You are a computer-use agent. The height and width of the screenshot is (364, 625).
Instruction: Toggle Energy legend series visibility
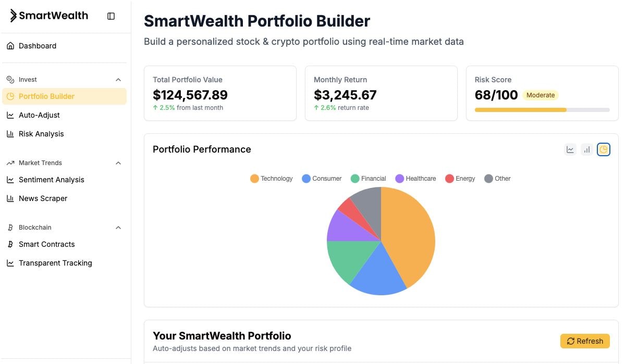460,179
